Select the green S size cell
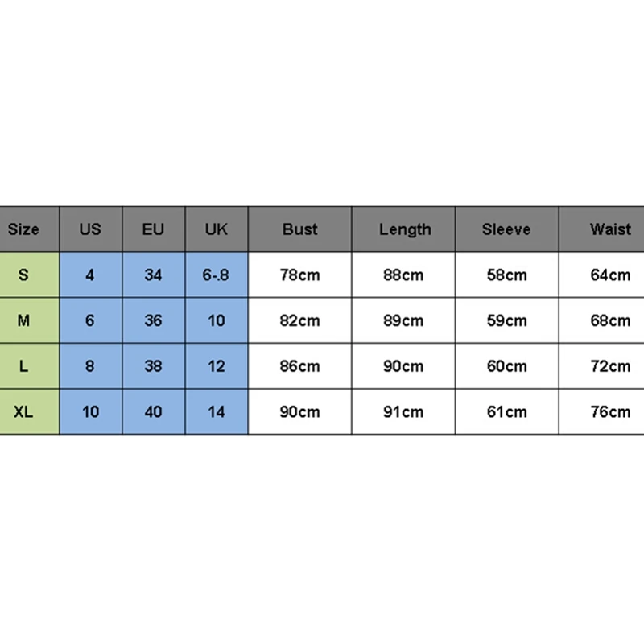The image size is (644, 644). tap(24, 275)
